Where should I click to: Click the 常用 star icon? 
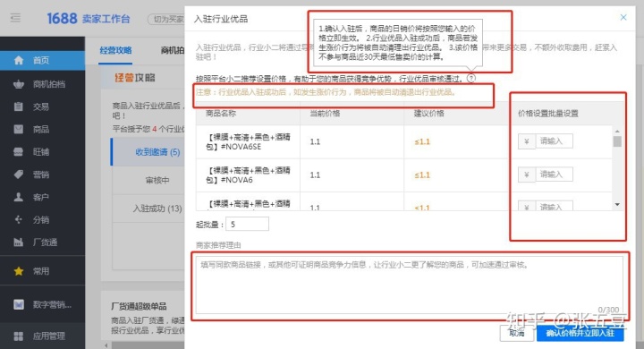click(19, 271)
